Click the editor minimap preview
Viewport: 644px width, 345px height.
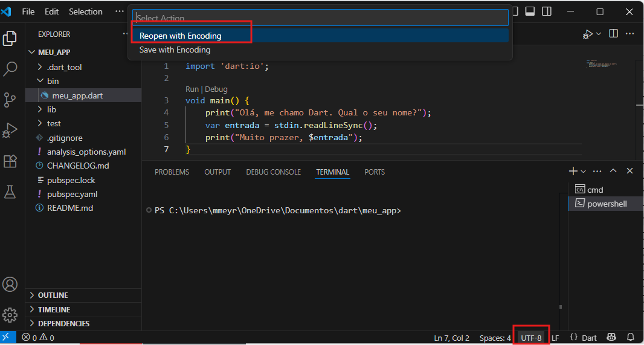tap(602, 64)
